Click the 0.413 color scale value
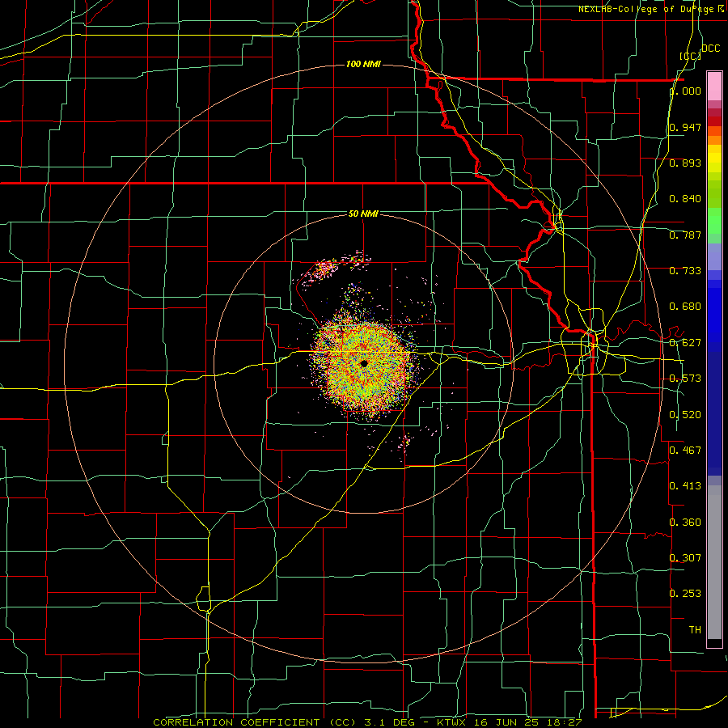 coord(685,486)
